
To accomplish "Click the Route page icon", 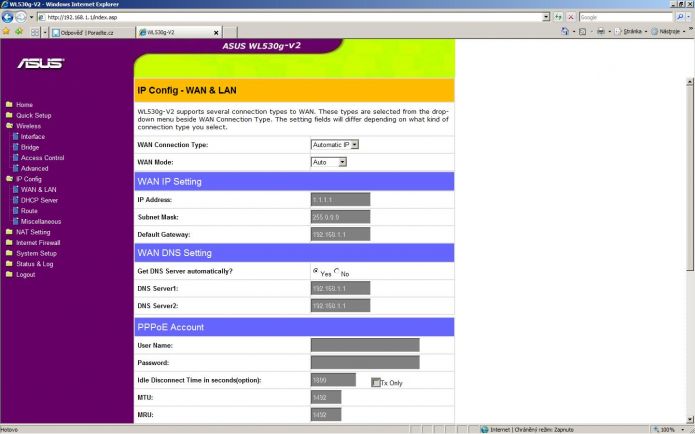I will (x=16, y=211).
